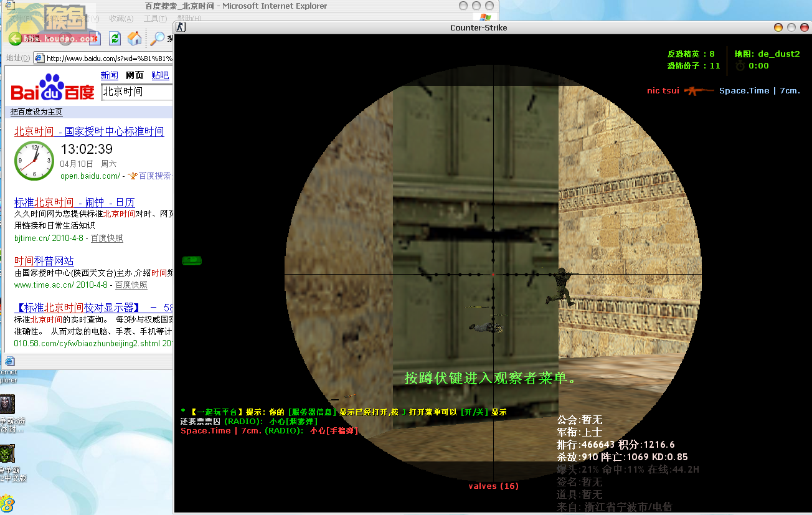Switch to the 新闻 news tab on Baidu

[x=109, y=75]
